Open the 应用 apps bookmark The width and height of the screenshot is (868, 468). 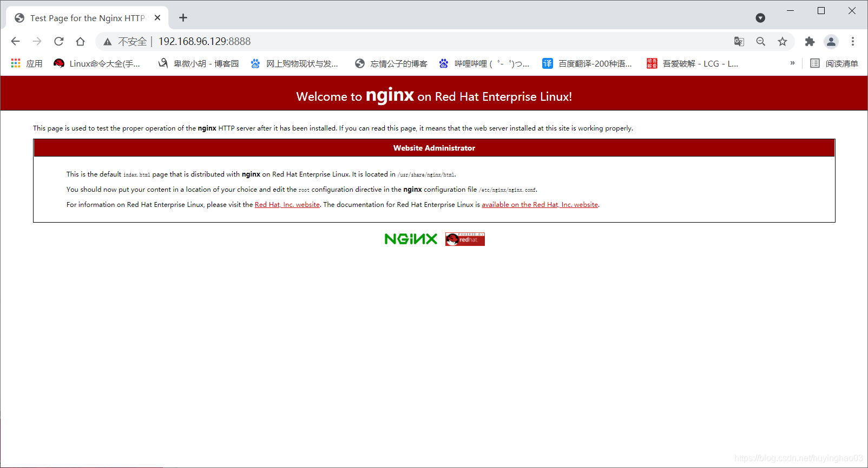click(x=27, y=63)
